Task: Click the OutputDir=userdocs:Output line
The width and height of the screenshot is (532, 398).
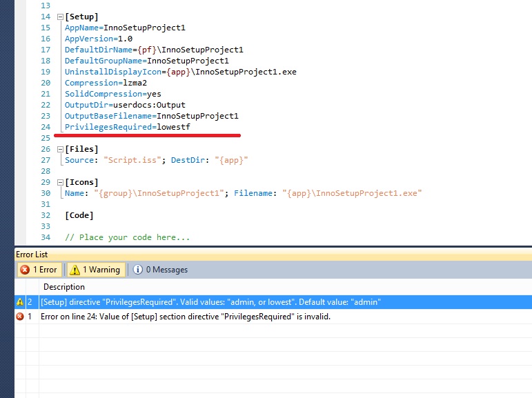Action: click(125, 105)
